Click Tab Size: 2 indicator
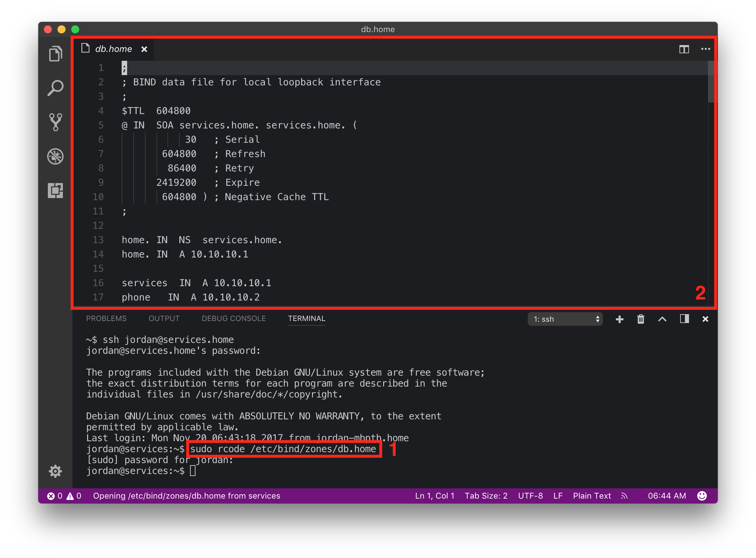 486,496
